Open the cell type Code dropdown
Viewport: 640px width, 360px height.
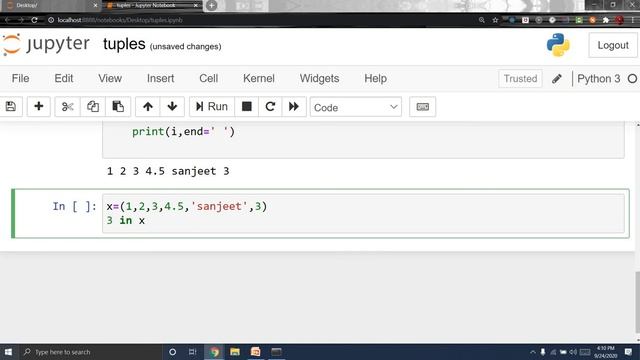pos(356,107)
